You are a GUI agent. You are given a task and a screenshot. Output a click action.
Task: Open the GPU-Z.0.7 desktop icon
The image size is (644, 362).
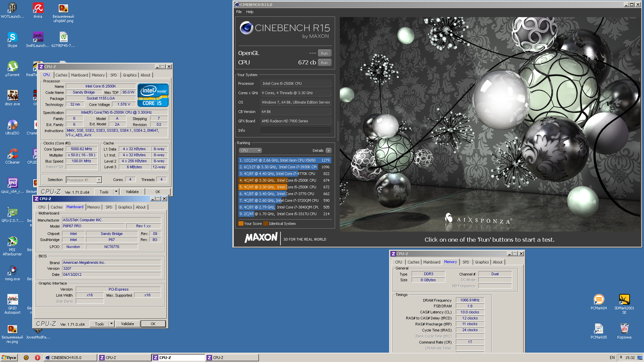click(x=12, y=214)
